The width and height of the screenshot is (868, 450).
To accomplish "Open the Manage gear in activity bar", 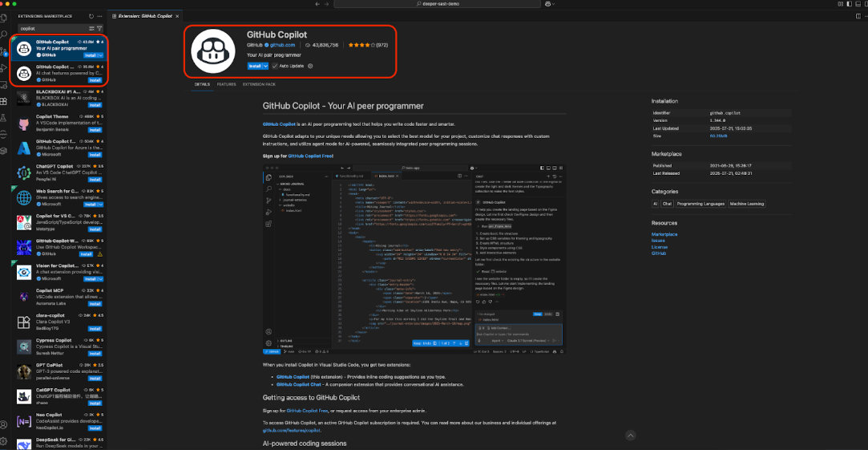I will (x=5, y=441).
